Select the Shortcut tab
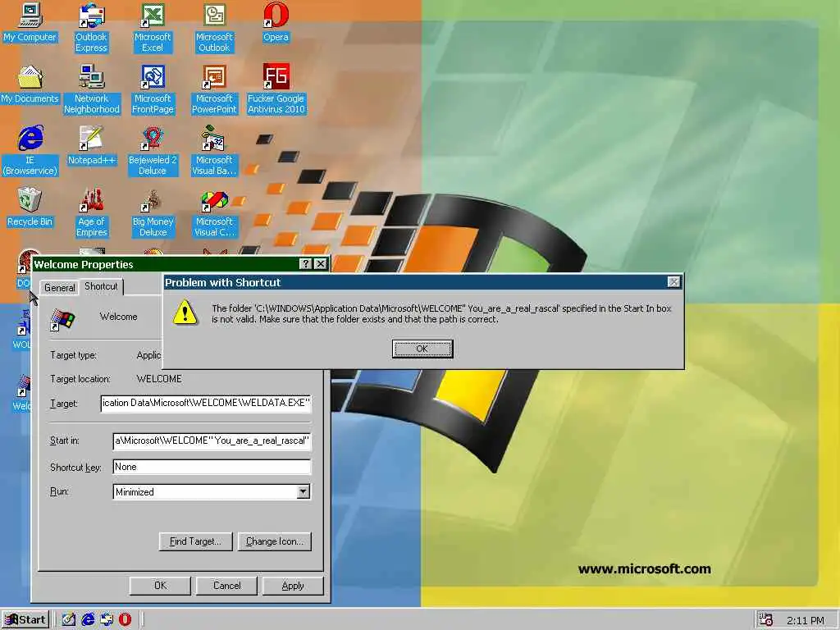The width and height of the screenshot is (840, 630). (101, 286)
